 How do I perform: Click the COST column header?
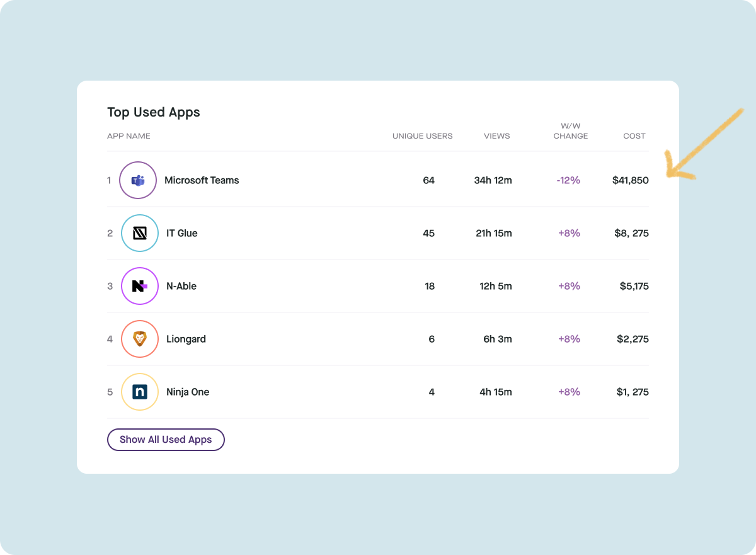(634, 136)
